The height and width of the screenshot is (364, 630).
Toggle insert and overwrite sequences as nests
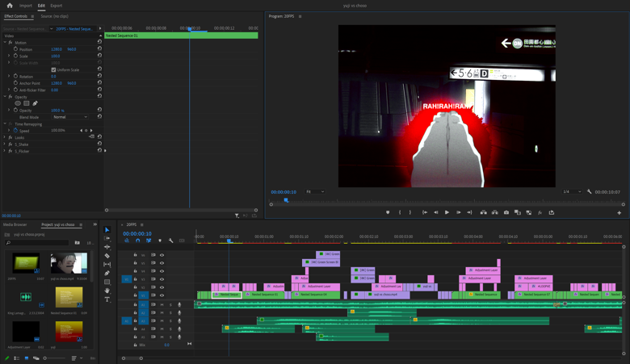coord(127,241)
